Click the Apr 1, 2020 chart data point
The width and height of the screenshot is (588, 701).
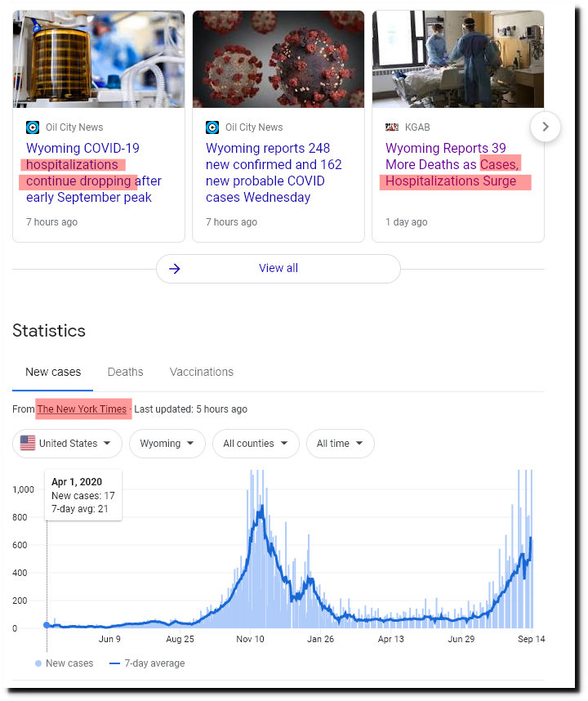coord(47,625)
